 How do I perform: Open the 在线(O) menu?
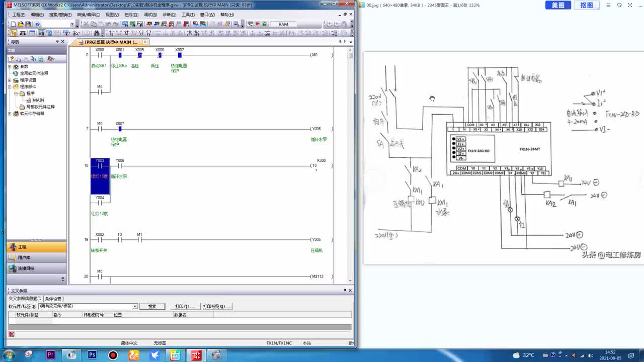tap(131, 15)
